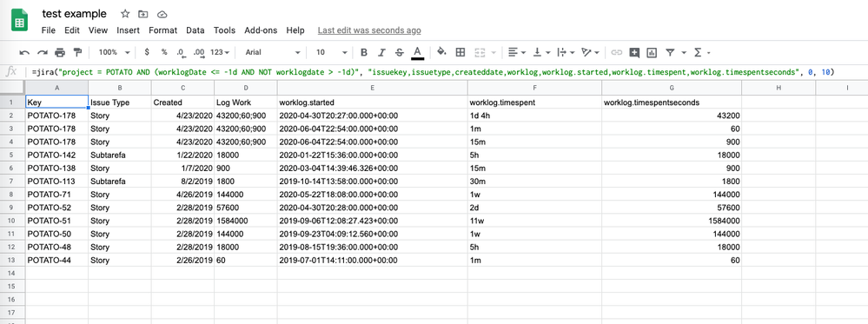
Task: Select the 2020-05-22T18:08:00.000+00:00 cell
Action: [373, 195]
